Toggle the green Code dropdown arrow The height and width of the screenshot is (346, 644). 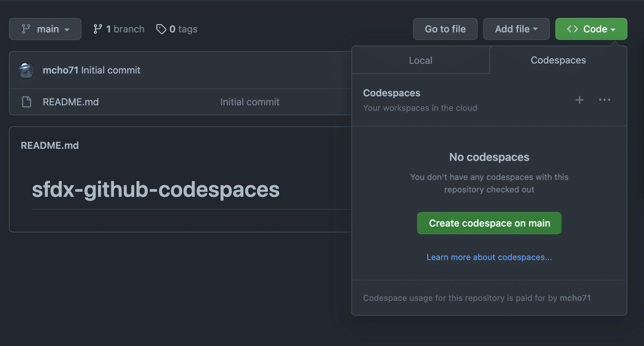click(x=613, y=30)
